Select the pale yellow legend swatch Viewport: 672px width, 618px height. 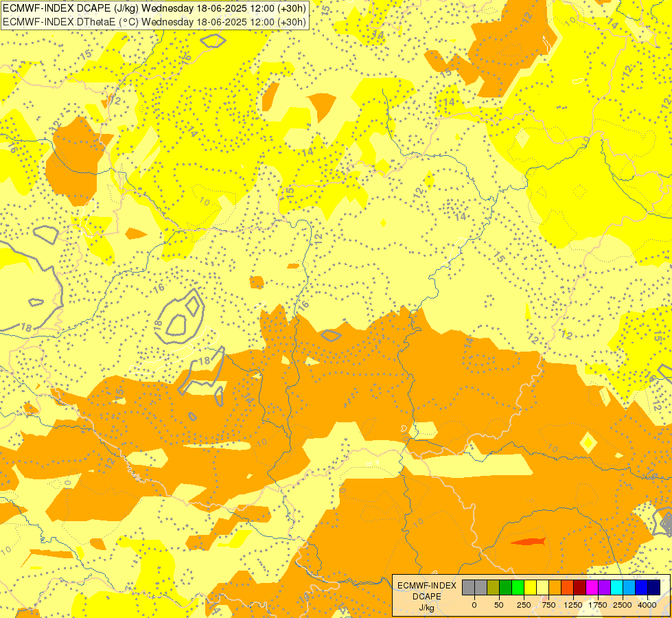pos(543,588)
